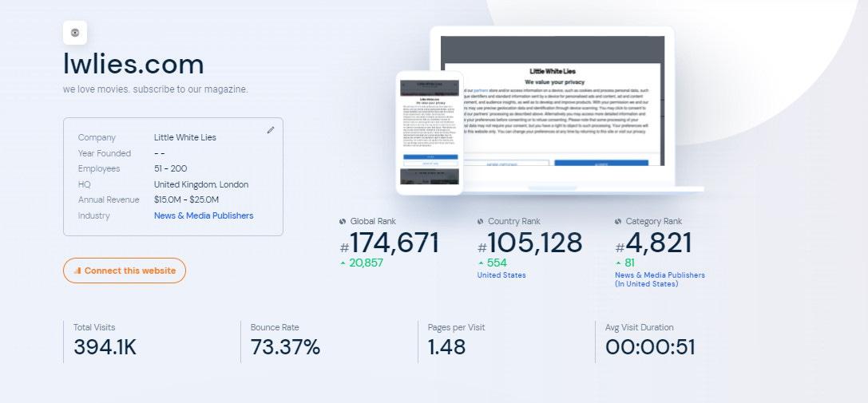Click the lwlies.com domain heading
The width and height of the screenshot is (868, 403).
pyautogui.click(x=133, y=64)
